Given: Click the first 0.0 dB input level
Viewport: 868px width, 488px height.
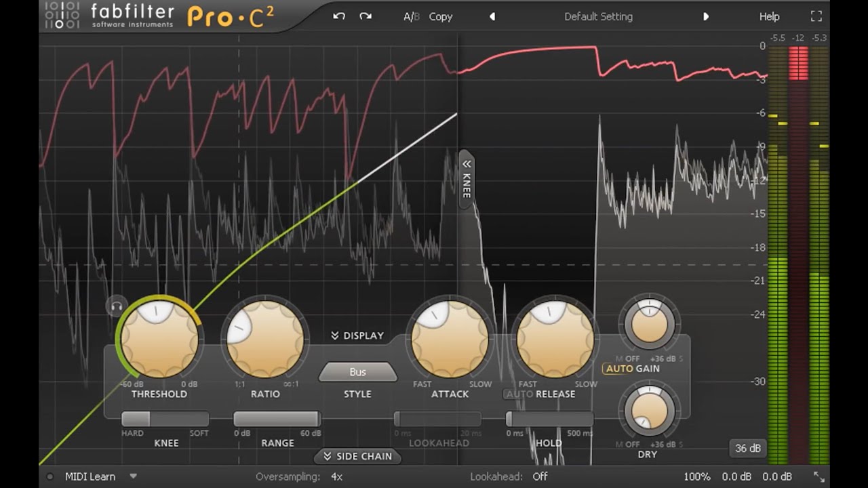Looking at the screenshot, I should 736,476.
